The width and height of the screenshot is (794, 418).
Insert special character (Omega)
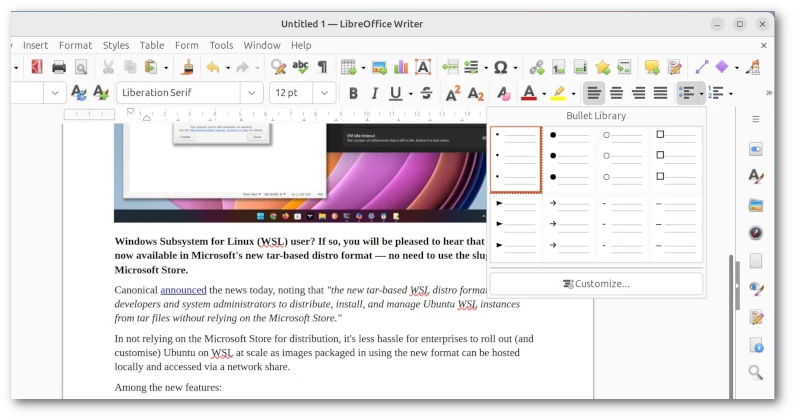501,67
